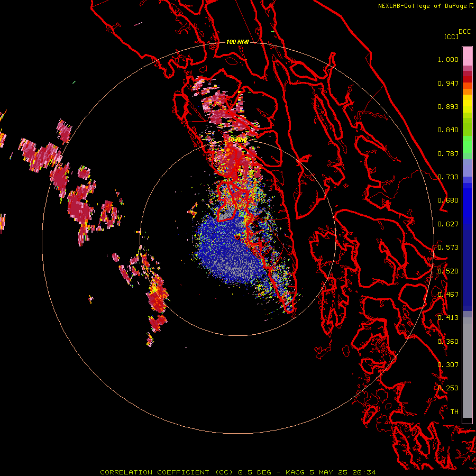The height and width of the screenshot is (476, 476).
Task: Select the 0.573 value on the color scale
Action: [448, 248]
